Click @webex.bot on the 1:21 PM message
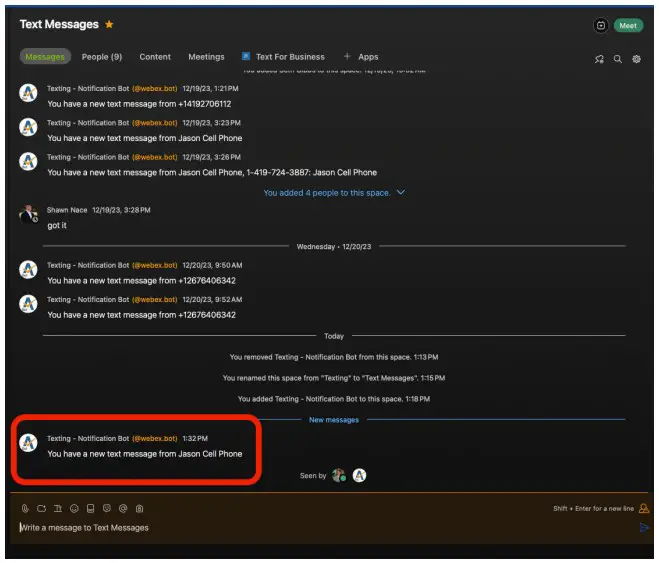Viewport: 659px width, 563px height. (155, 89)
